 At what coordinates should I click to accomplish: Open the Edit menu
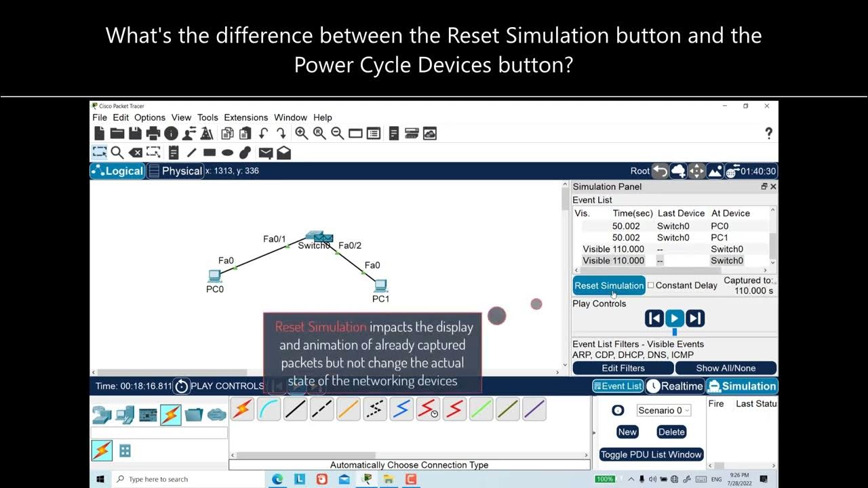coord(121,117)
